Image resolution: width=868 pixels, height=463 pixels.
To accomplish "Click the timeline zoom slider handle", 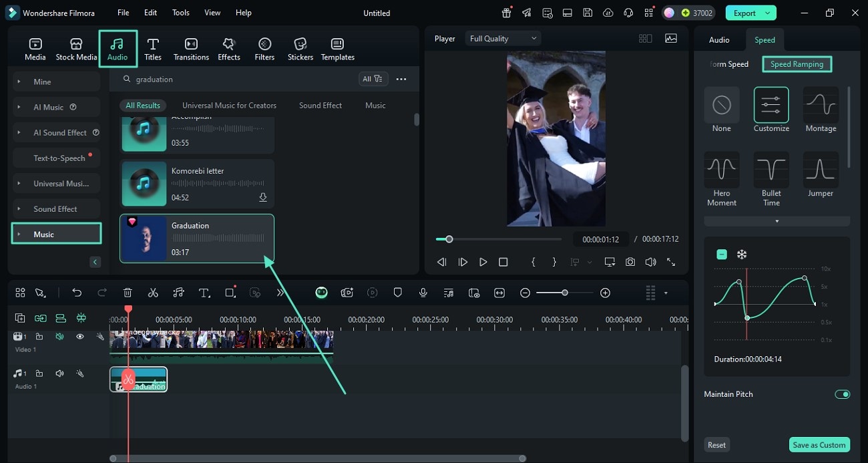I will (x=565, y=293).
